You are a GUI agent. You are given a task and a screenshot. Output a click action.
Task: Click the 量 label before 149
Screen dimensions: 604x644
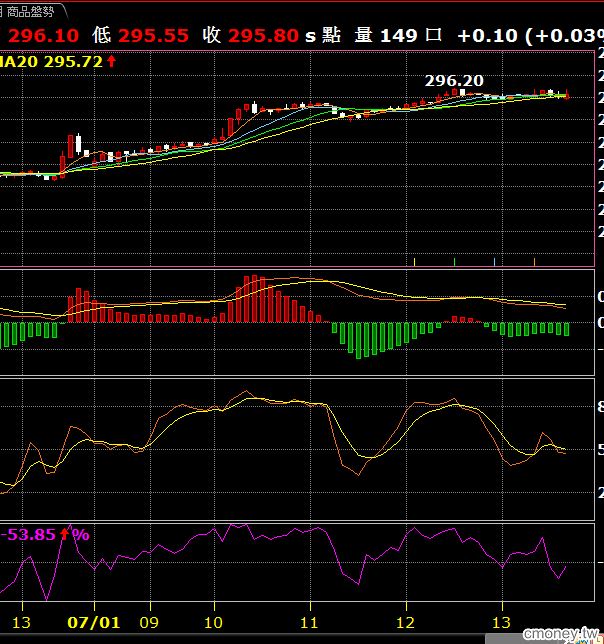click(x=364, y=35)
